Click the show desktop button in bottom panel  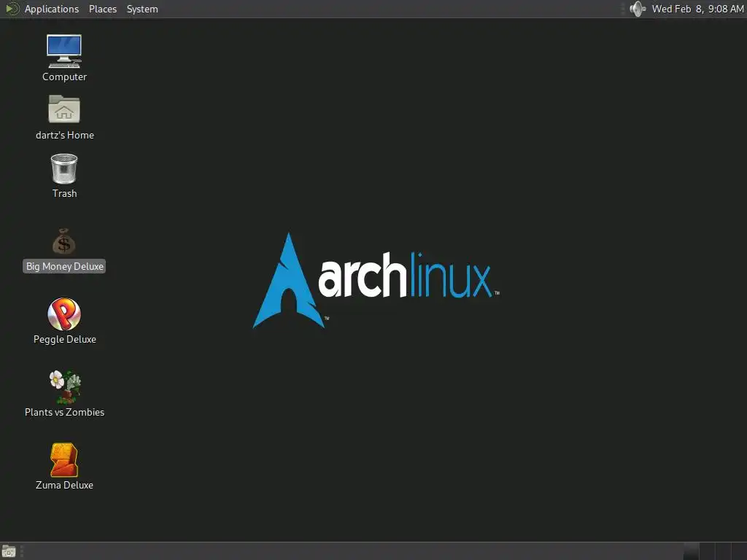pos(9,551)
